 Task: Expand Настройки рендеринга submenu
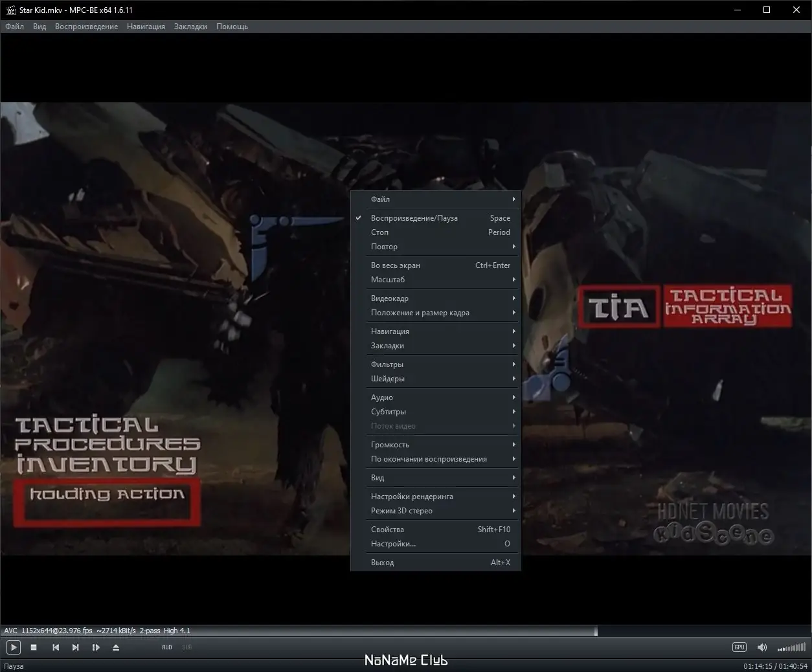436,497
